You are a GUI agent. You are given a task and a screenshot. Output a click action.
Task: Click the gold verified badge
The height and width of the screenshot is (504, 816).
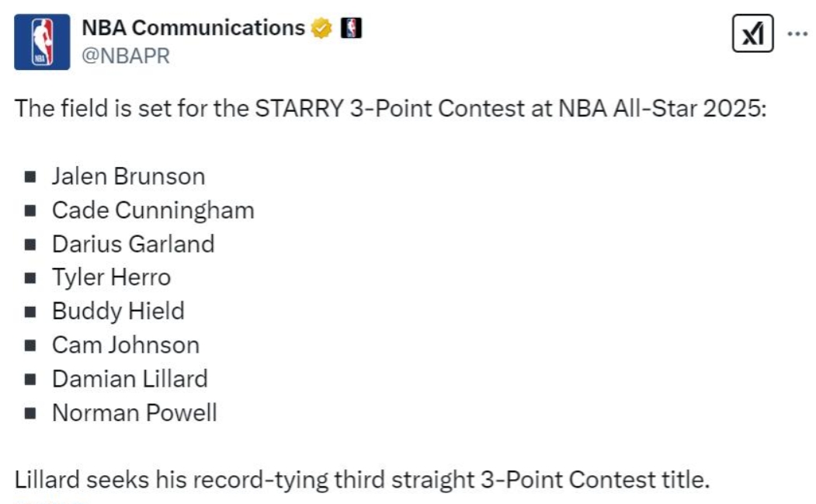[x=321, y=29]
